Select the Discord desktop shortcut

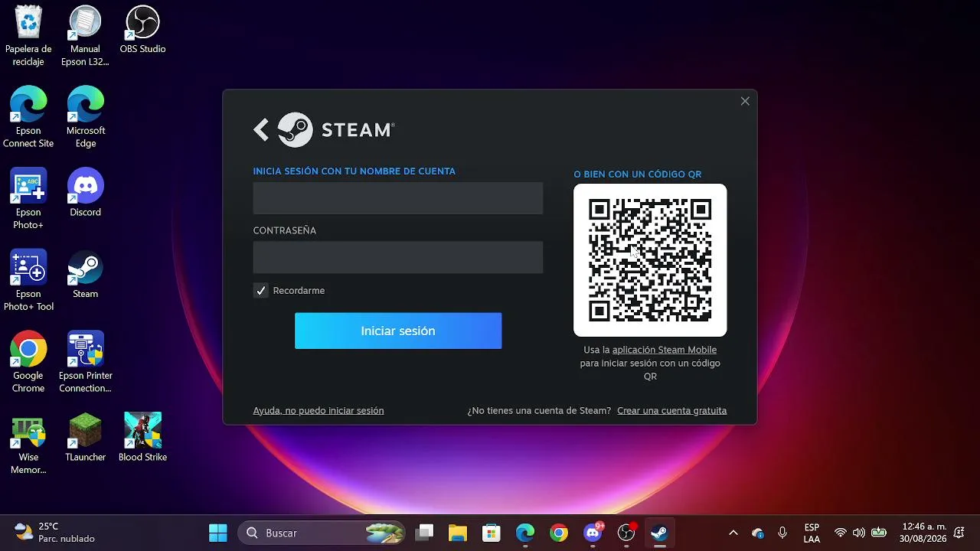[x=86, y=193]
